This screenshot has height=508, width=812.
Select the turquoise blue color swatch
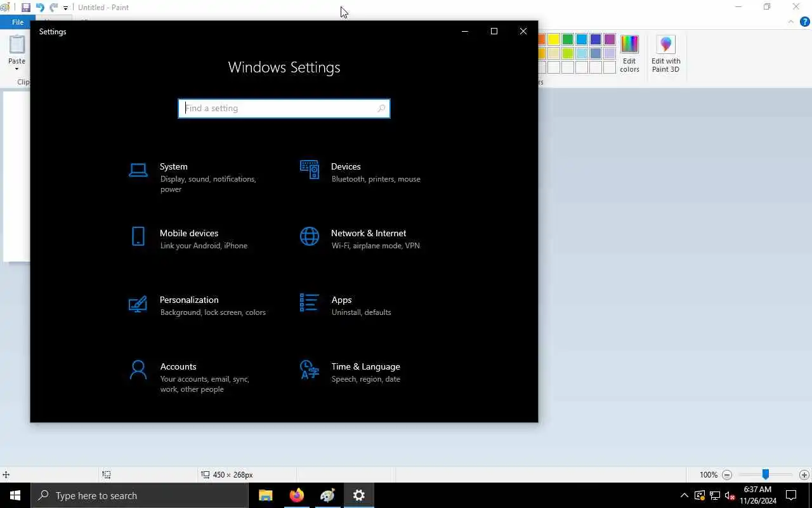[582, 39]
